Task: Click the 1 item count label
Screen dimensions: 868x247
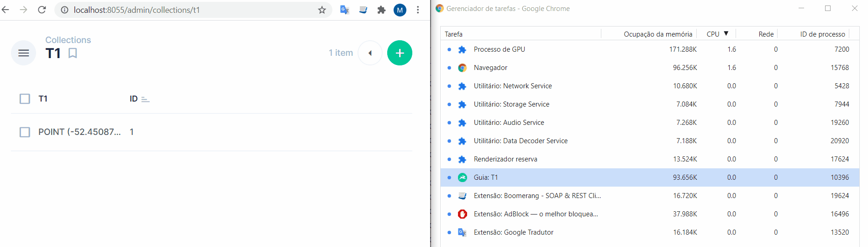Action: 341,53
